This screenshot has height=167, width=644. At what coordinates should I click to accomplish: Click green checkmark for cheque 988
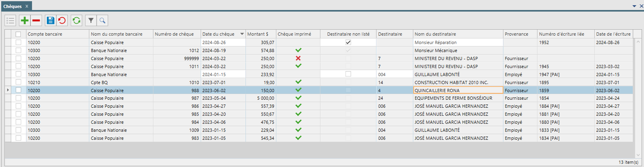tap(298, 90)
